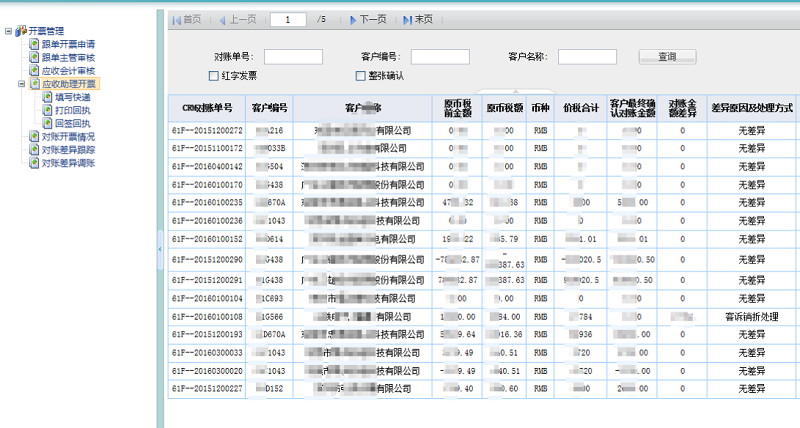Click the 查询 search button

tap(667, 57)
